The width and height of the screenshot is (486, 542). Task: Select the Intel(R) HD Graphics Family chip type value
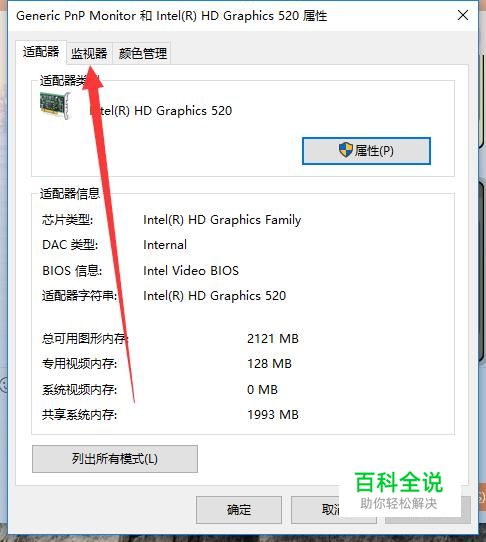(x=222, y=220)
